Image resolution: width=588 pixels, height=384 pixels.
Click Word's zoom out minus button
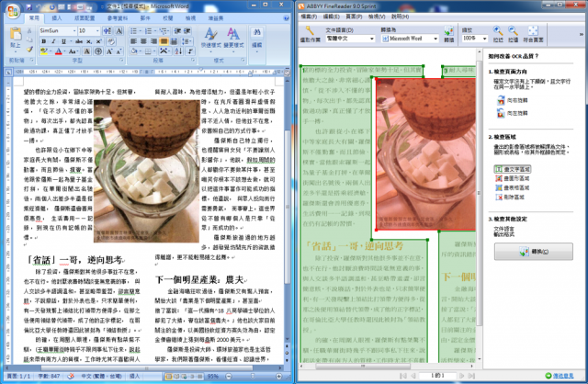pyautogui.click(x=229, y=376)
